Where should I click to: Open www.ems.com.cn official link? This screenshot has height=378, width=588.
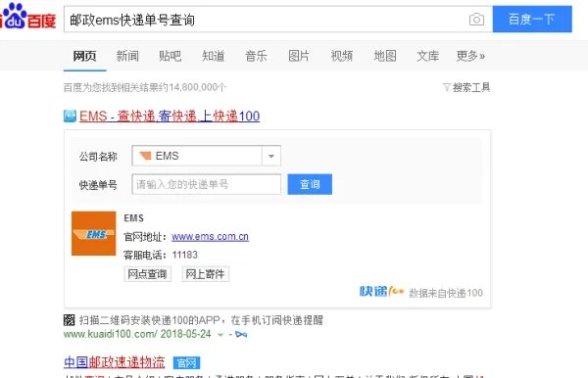pyautogui.click(x=210, y=237)
